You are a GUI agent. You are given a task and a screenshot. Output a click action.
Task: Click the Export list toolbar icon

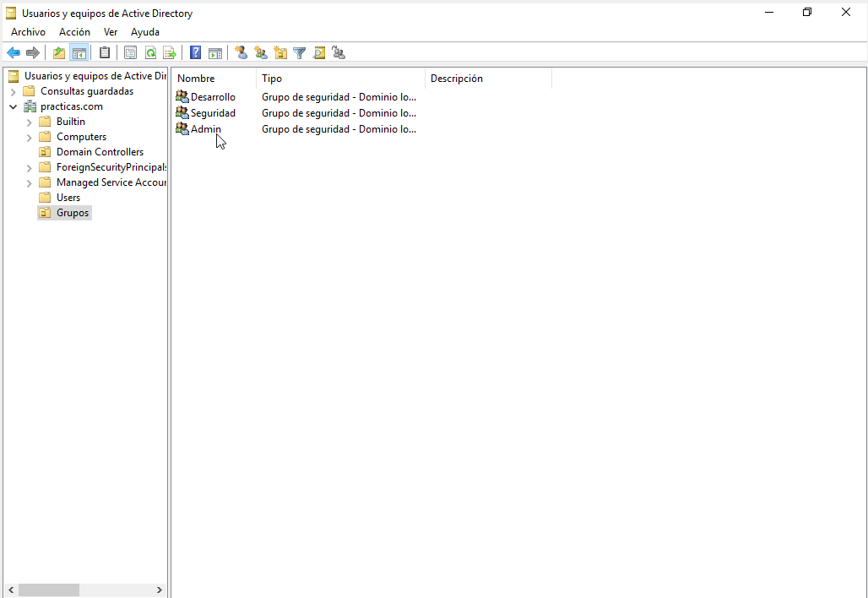170,53
